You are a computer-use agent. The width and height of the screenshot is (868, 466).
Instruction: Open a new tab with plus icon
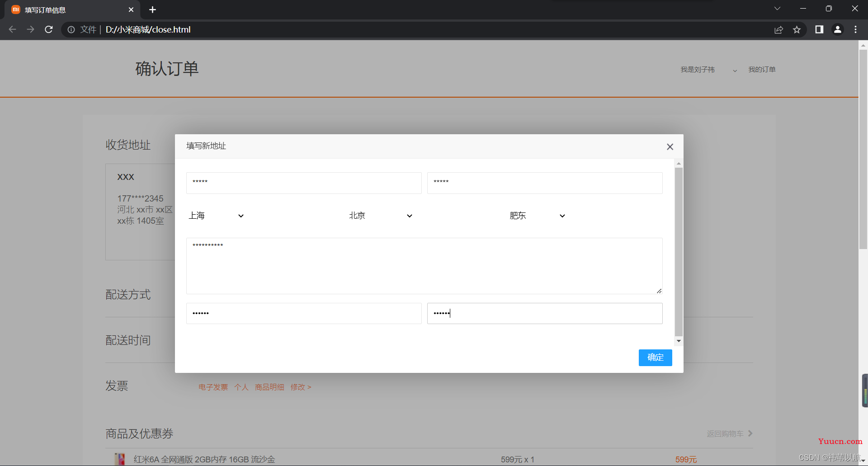[x=153, y=9]
